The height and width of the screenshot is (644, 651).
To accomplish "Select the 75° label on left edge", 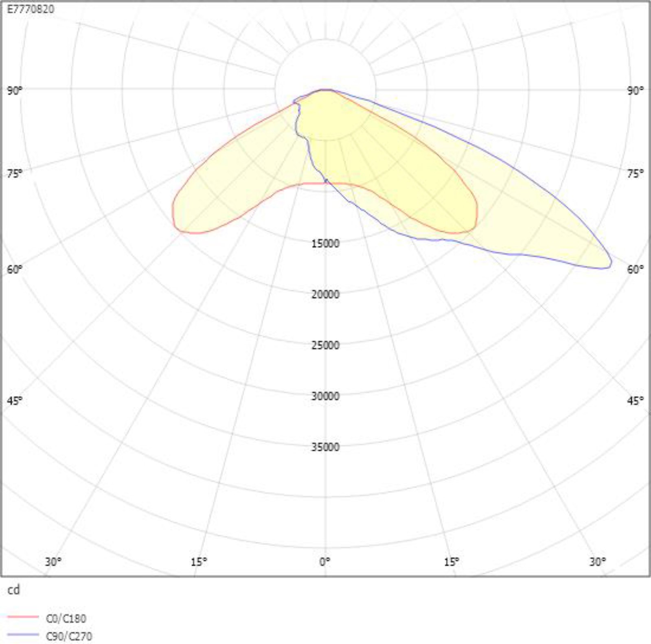I will pyautogui.click(x=15, y=174).
